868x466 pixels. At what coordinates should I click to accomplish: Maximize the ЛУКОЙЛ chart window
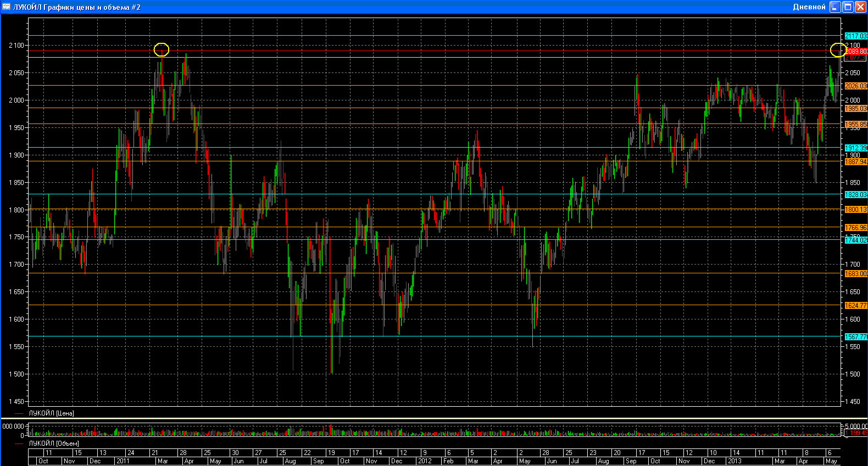coord(848,7)
